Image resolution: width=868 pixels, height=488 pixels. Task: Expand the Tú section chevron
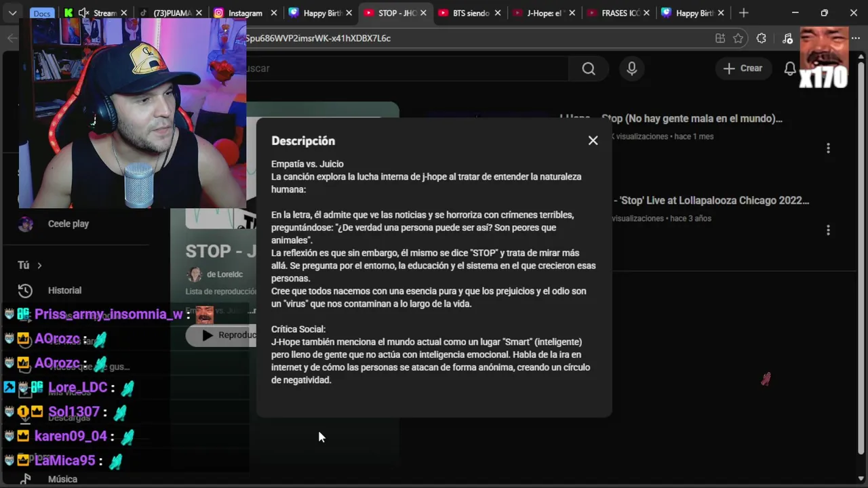(x=39, y=265)
